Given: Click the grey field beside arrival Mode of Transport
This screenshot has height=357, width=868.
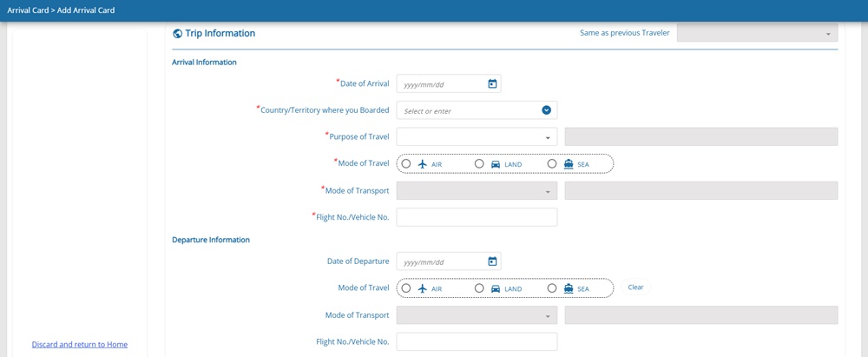Looking at the screenshot, I should (701, 191).
